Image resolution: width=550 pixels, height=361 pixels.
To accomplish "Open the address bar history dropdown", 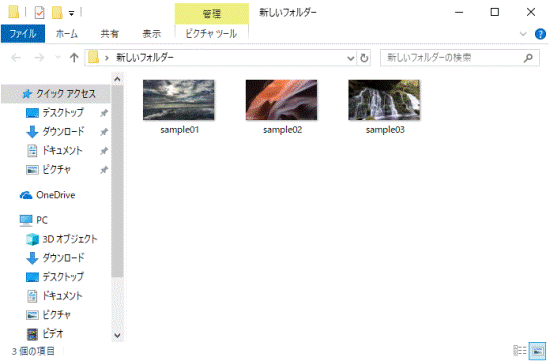I will [x=350, y=58].
